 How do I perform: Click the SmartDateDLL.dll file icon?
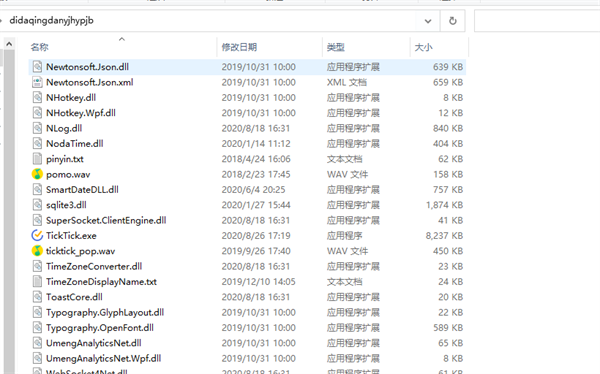click(37, 189)
